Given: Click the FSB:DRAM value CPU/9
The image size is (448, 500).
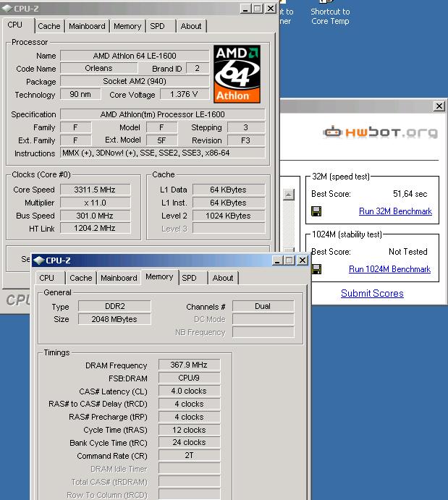Looking at the screenshot, I should point(189,378).
